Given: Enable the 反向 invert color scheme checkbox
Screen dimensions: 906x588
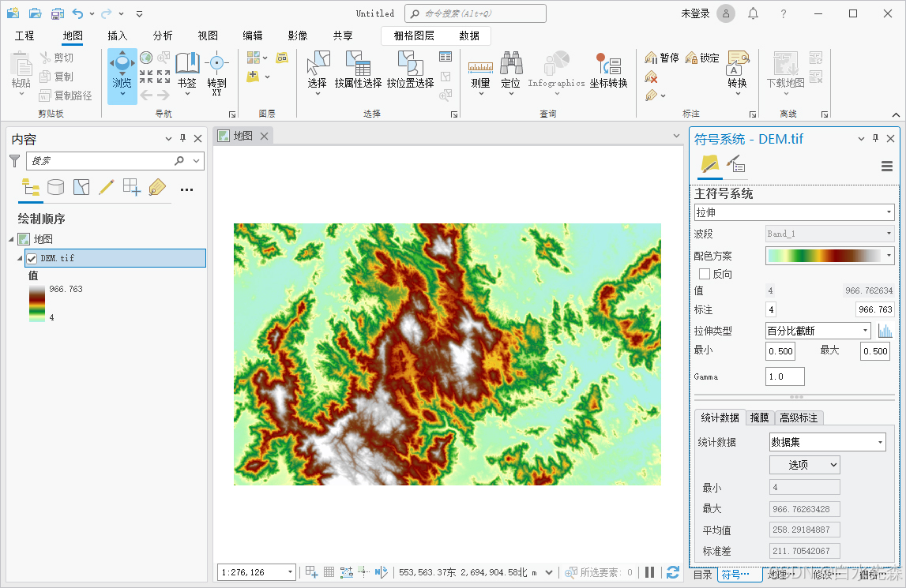Looking at the screenshot, I should (x=705, y=274).
